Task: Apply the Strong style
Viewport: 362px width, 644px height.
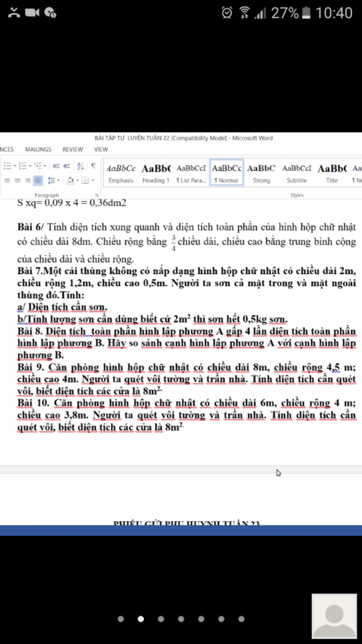Action: pos(262,173)
